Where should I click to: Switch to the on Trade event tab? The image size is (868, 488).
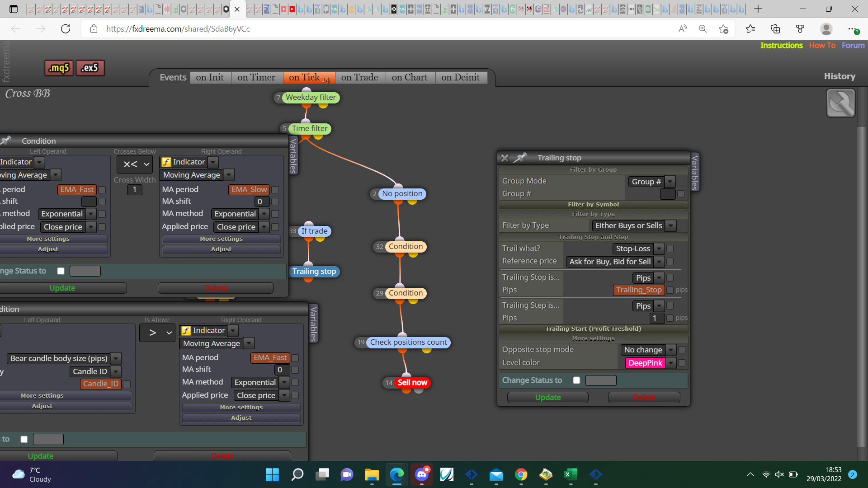pyautogui.click(x=360, y=77)
